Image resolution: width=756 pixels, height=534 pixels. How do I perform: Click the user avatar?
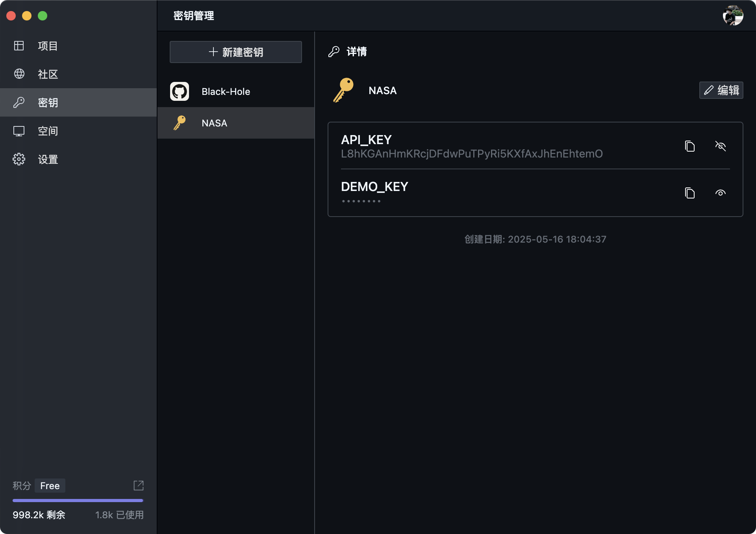tap(733, 15)
